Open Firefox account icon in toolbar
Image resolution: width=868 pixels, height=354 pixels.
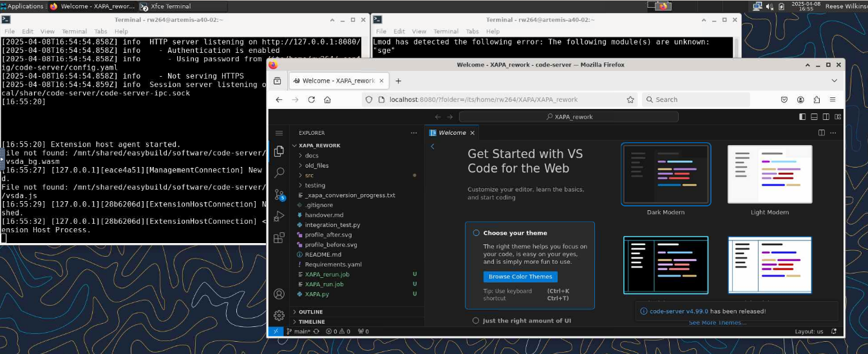point(800,100)
